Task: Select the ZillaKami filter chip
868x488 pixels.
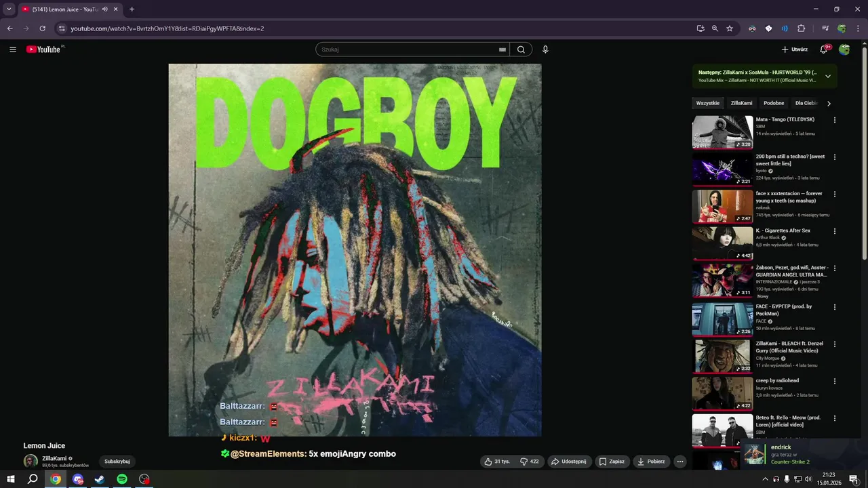Action: [x=741, y=103]
